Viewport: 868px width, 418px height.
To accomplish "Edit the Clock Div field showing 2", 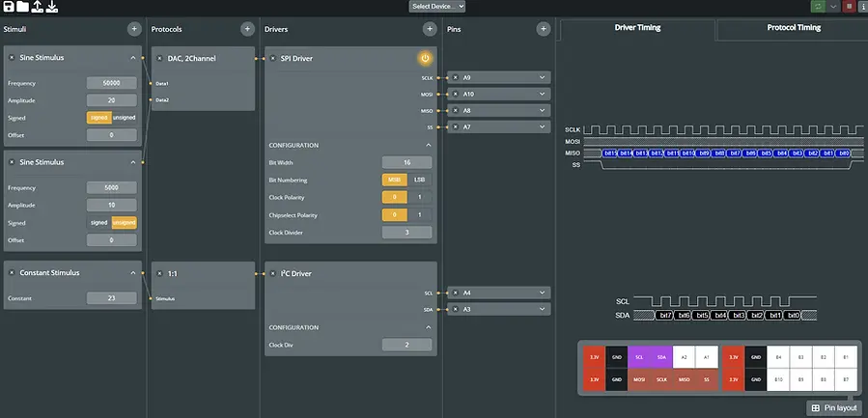I will pos(406,345).
